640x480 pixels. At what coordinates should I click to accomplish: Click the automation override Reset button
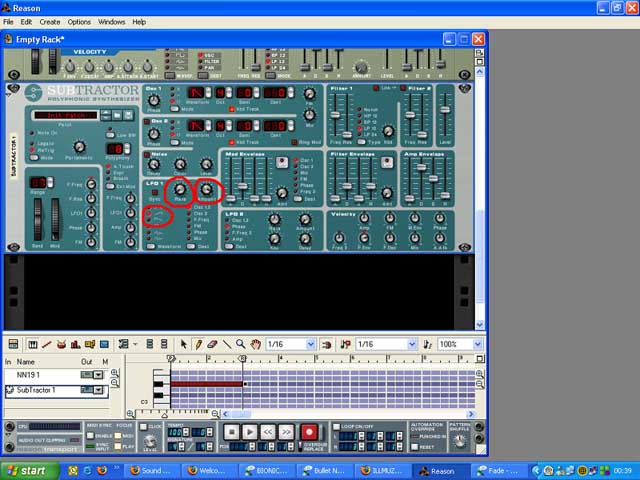point(415,447)
